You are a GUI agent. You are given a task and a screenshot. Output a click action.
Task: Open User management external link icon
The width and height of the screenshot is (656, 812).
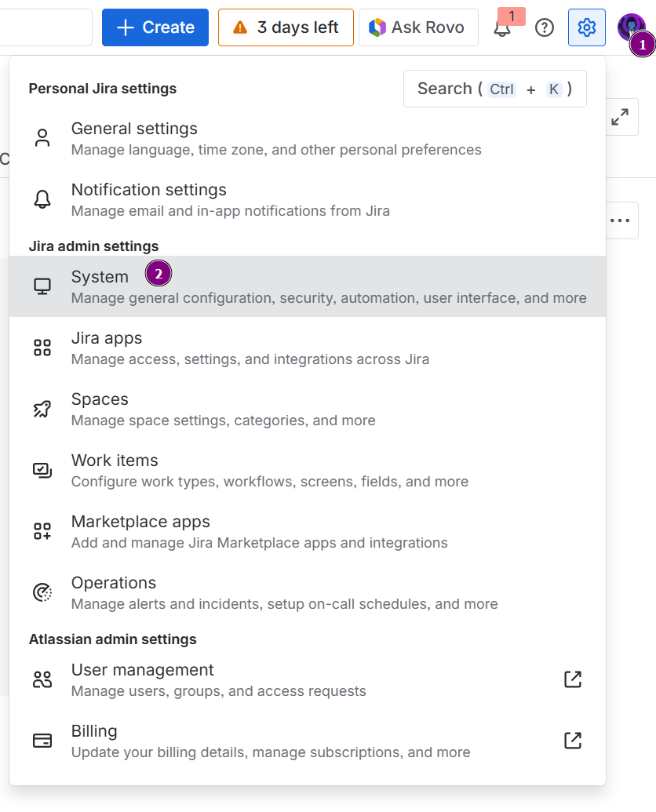click(x=573, y=679)
